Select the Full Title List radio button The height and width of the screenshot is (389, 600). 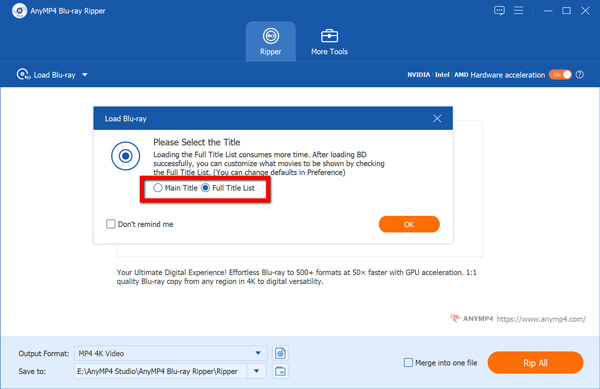pyautogui.click(x=205, y=188)
